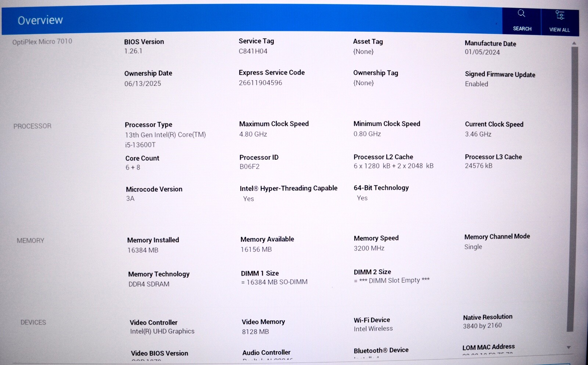The width and height of the screenshot is (588, 365).
Task: Select Express Service Code 26611904596
Action: [x=261, y=83]
